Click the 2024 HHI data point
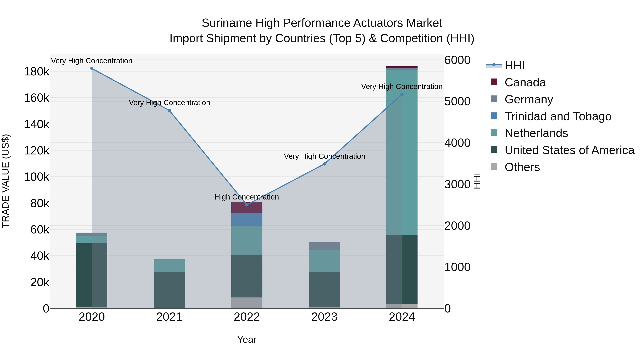 402,94
